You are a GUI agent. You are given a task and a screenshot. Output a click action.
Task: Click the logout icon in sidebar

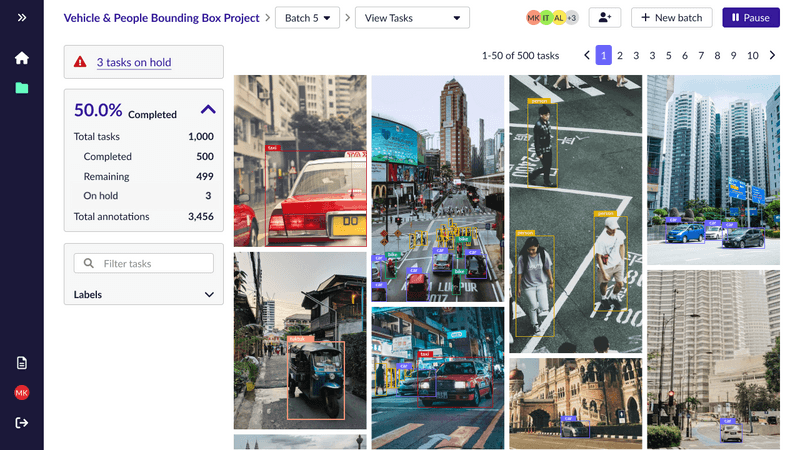tap(21, 422)
